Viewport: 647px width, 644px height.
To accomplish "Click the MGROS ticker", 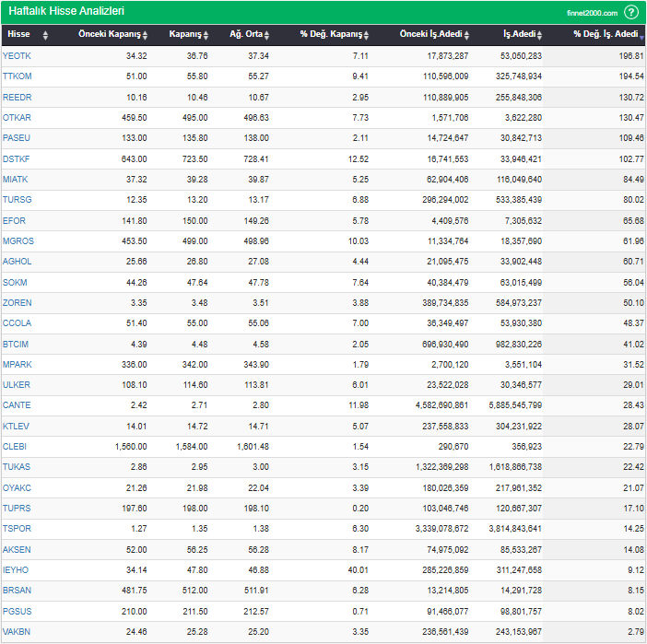I will 18,241.
